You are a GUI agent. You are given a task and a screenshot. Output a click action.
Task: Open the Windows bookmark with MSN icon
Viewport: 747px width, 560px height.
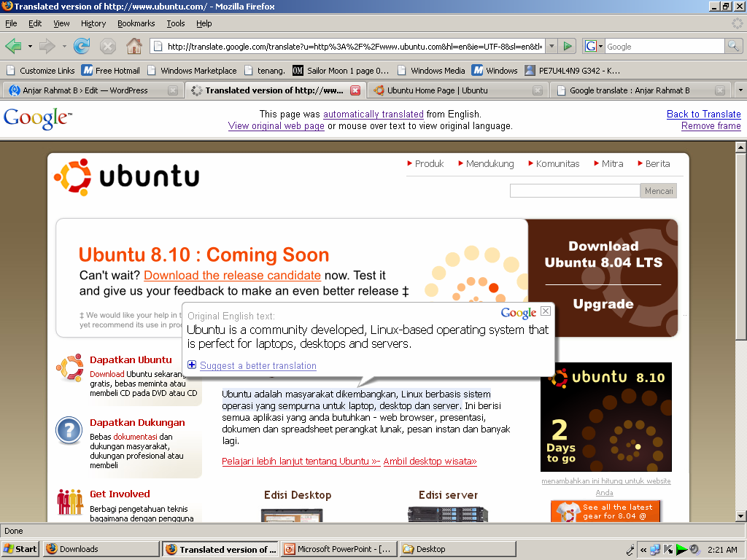point(495,71)
